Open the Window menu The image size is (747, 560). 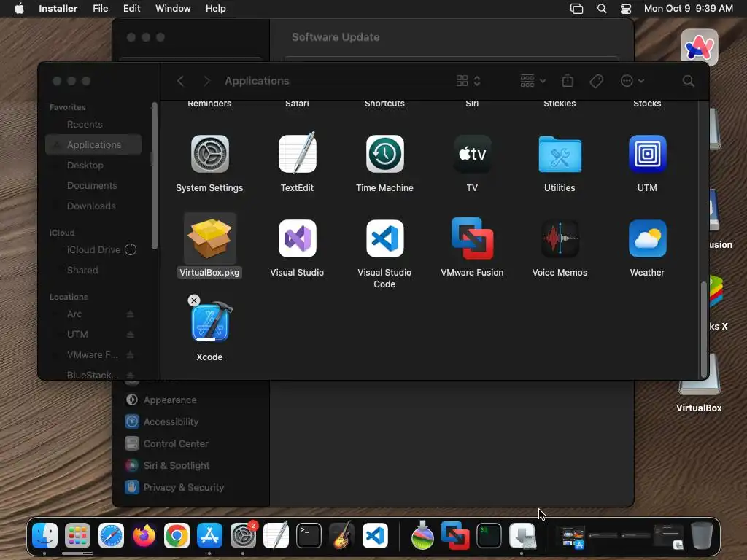pos(173,9)
